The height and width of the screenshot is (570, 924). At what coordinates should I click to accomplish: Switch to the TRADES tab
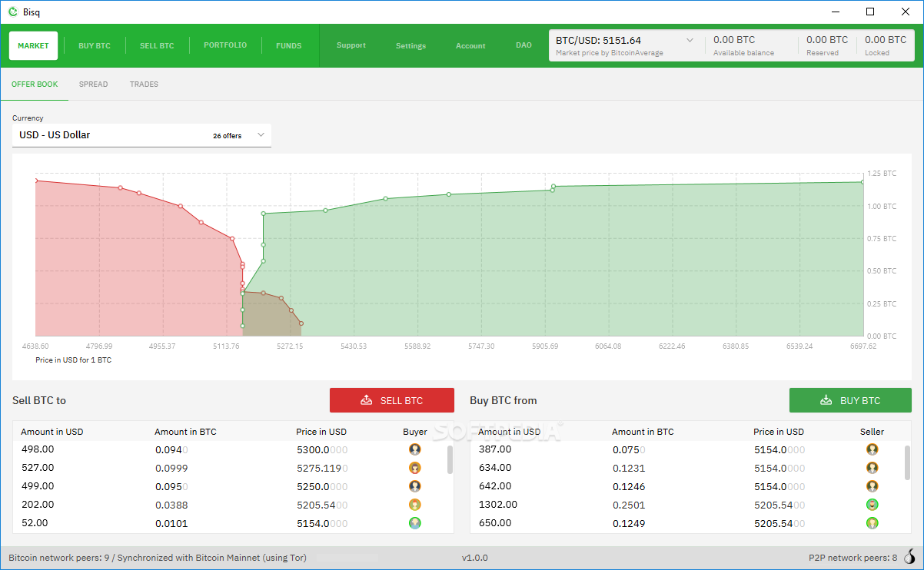click(144, 85)
